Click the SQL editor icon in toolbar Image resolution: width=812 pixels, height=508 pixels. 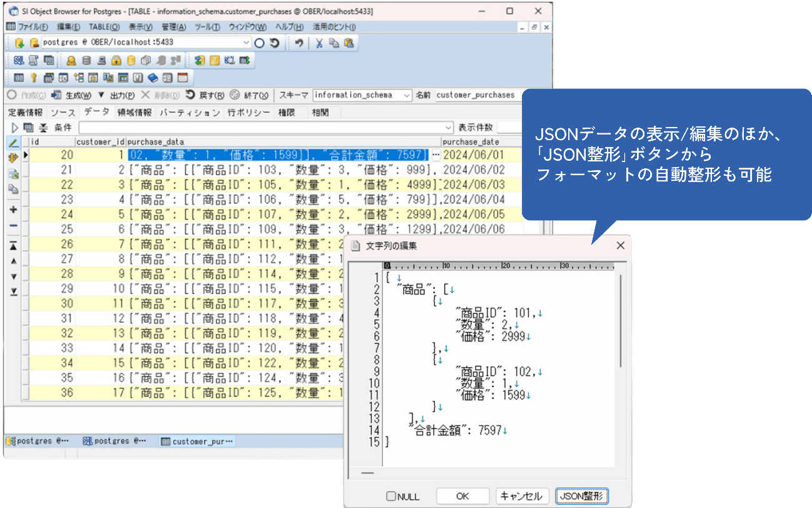tap(19, 61)
